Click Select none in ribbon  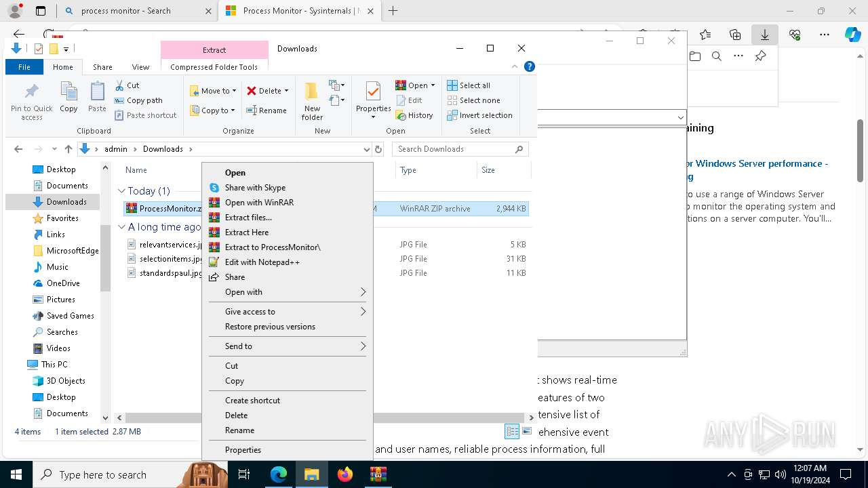473,100
